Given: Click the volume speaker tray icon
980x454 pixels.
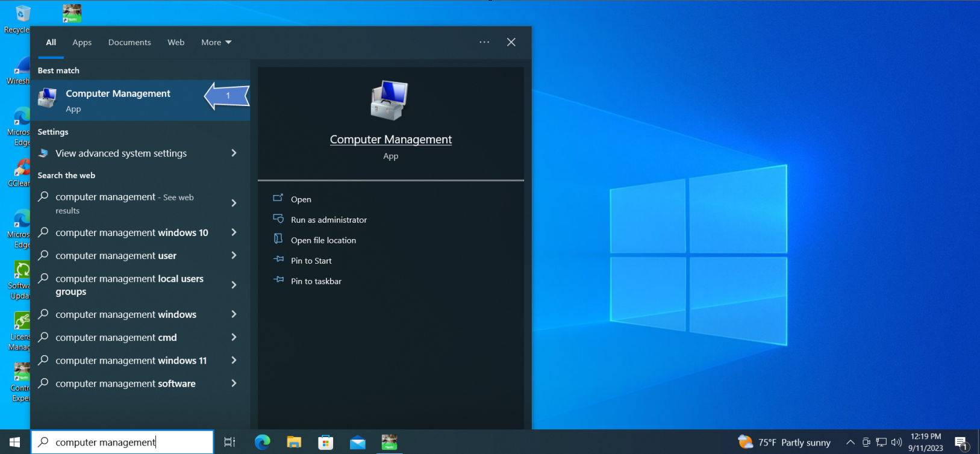Looking at the screenshot, I should [x=896, y=443].
